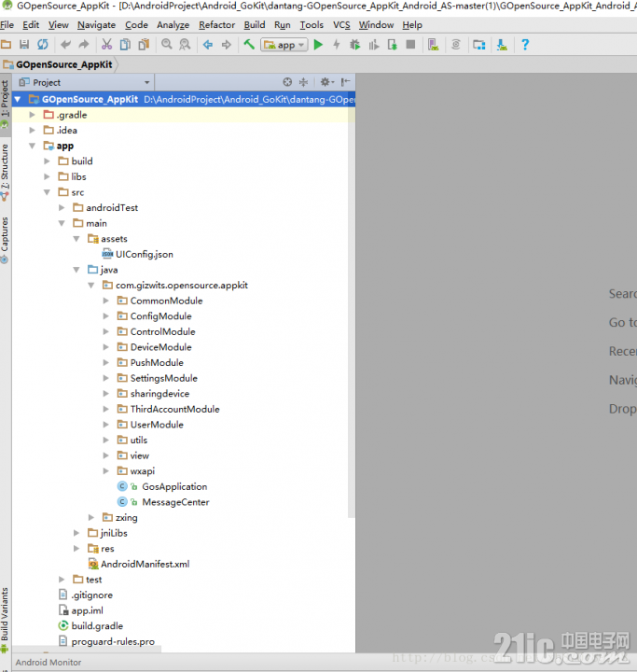Expand the test folder
Screen dimensions: 637x672
click(62, 580)
